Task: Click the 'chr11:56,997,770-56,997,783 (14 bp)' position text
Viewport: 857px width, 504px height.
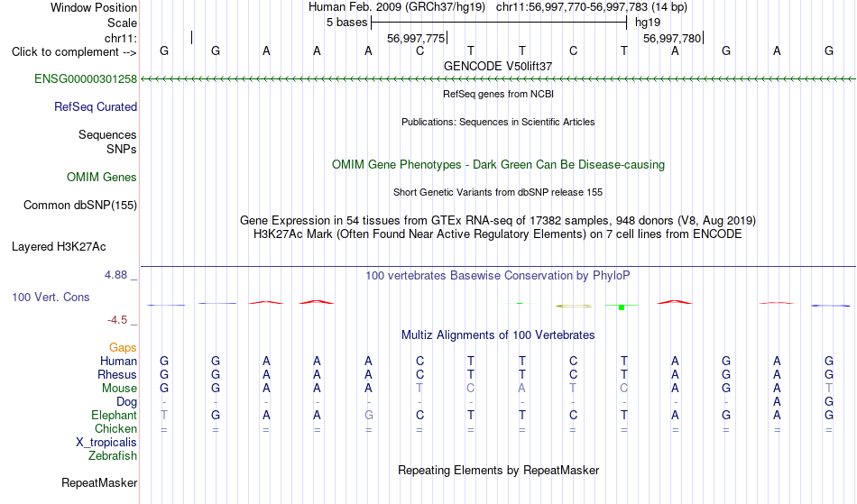Action: [592, 7]
